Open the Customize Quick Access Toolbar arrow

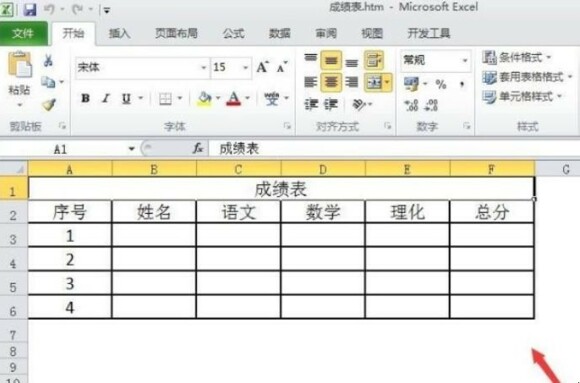pos(107,10)
